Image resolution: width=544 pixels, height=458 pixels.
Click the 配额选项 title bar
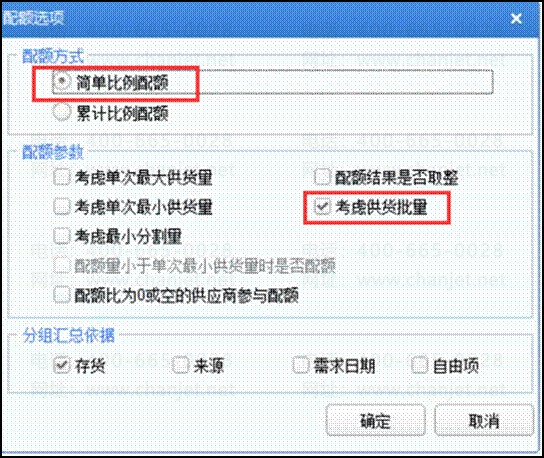coord(271,18)
